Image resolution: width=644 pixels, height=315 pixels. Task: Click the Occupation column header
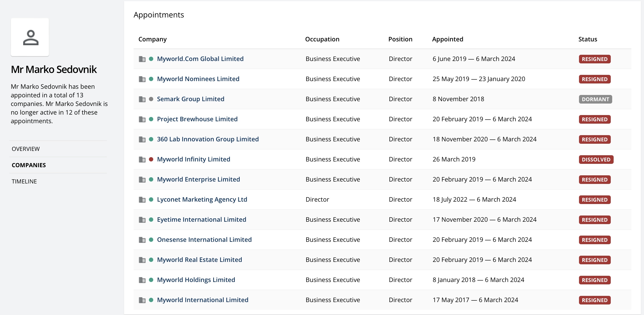click(x=322, y=39)
